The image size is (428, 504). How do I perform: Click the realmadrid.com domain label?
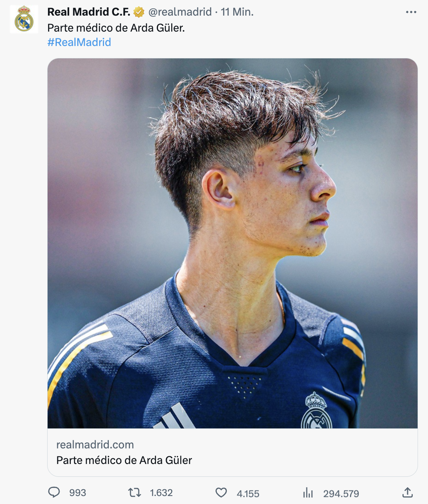pos(95,445)
